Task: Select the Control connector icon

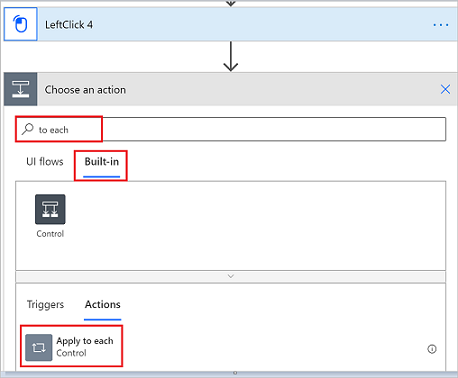Action: 50,209
